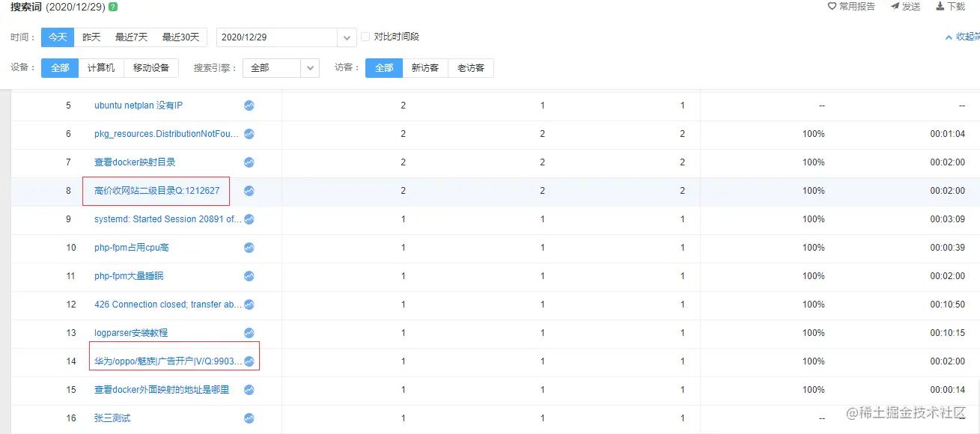Open trend icon for pkg_resources.DistributionNotFound row
The height and width of the screenshot is (434, 980).
[x=249, y=134]
